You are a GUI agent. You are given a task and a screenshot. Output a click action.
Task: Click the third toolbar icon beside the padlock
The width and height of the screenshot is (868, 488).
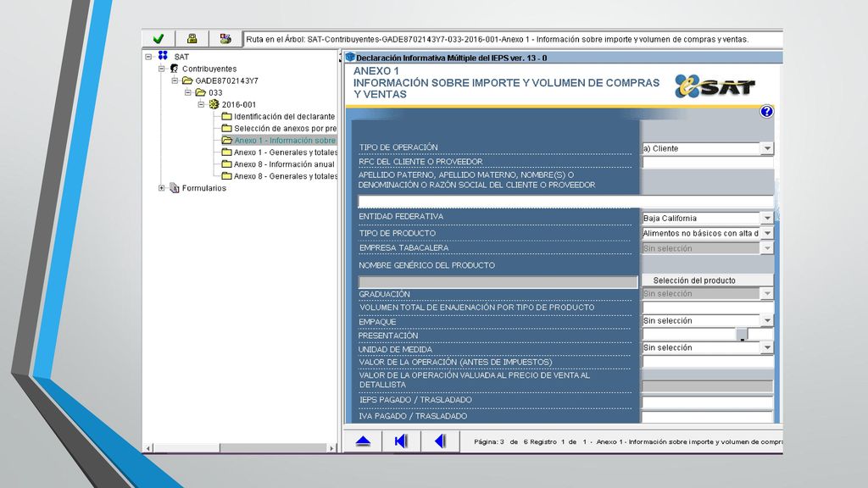point(225,39)
